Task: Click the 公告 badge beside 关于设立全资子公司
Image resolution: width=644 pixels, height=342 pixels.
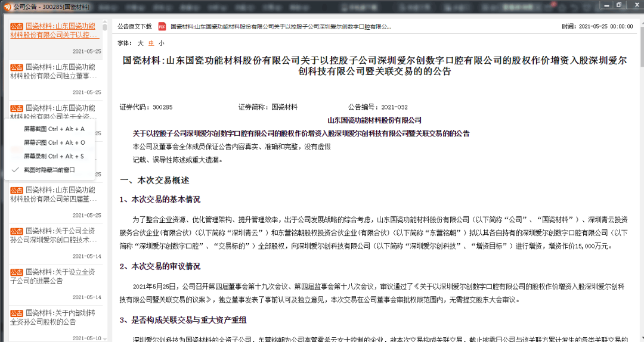Action: [17, 272]
